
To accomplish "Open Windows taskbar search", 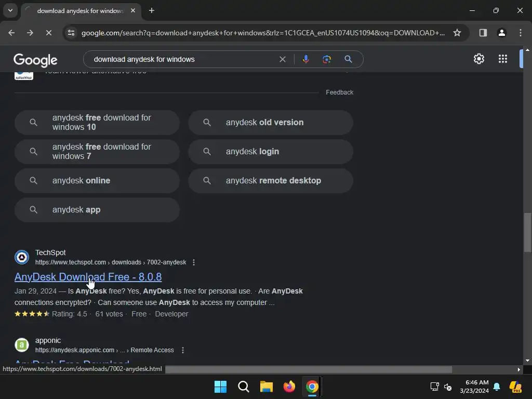I will point(243,387).
